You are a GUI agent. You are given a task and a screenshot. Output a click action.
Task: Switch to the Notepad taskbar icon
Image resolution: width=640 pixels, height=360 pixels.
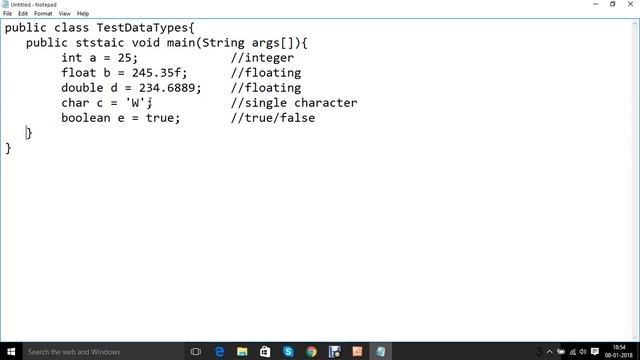380,351
